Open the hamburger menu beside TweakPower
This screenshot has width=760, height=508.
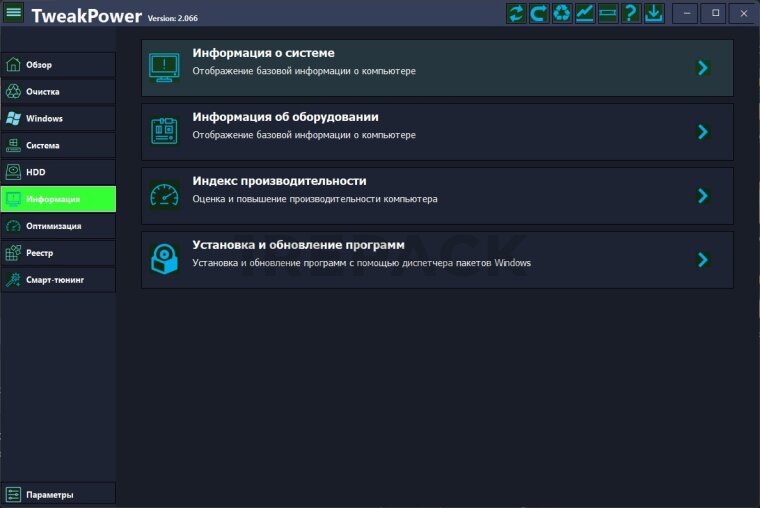14,14
